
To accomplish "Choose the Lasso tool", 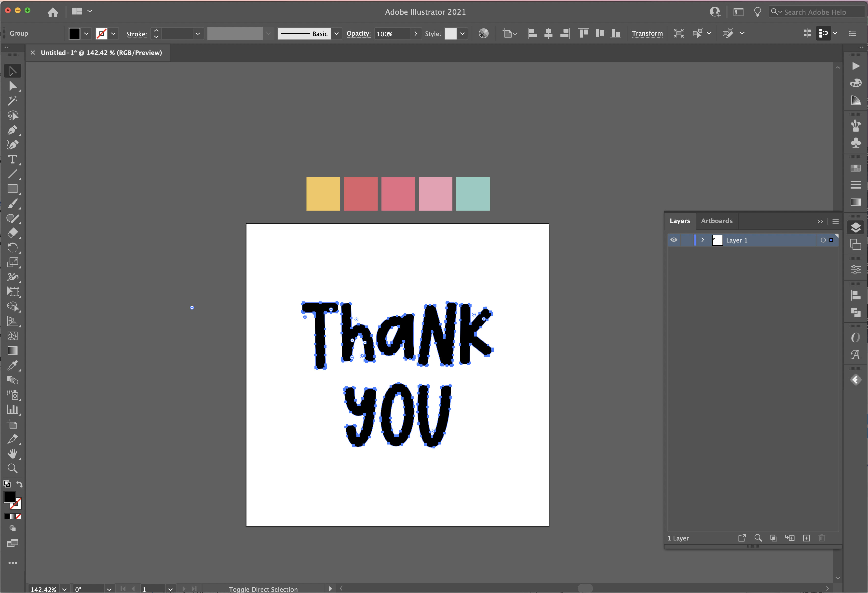I will pyautogui.click(x=12, y=115).
